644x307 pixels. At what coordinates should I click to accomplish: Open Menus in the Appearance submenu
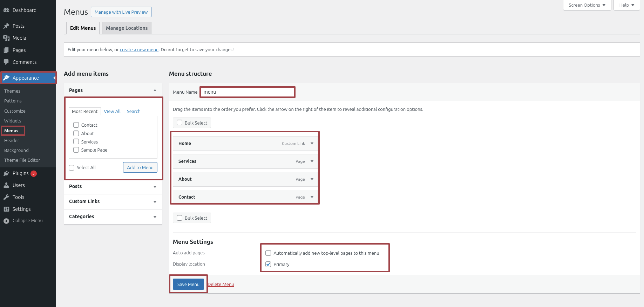point(11,131)
